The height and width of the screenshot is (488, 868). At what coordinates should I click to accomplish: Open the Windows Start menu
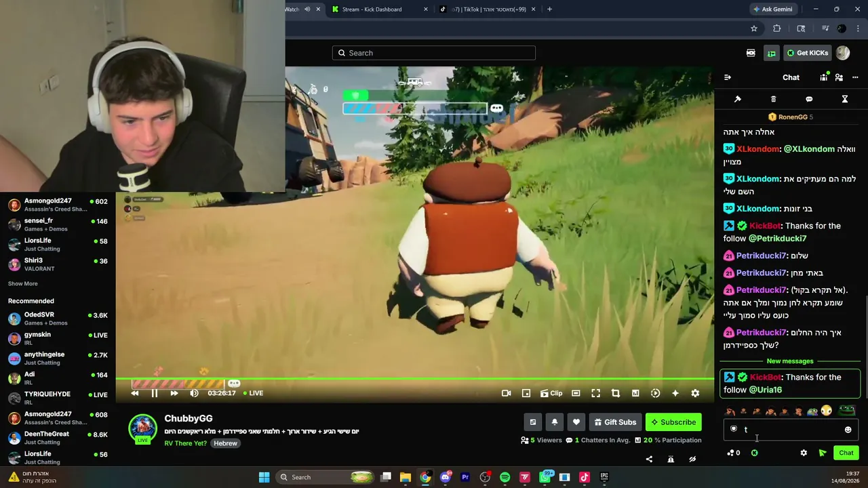(264, 477)
